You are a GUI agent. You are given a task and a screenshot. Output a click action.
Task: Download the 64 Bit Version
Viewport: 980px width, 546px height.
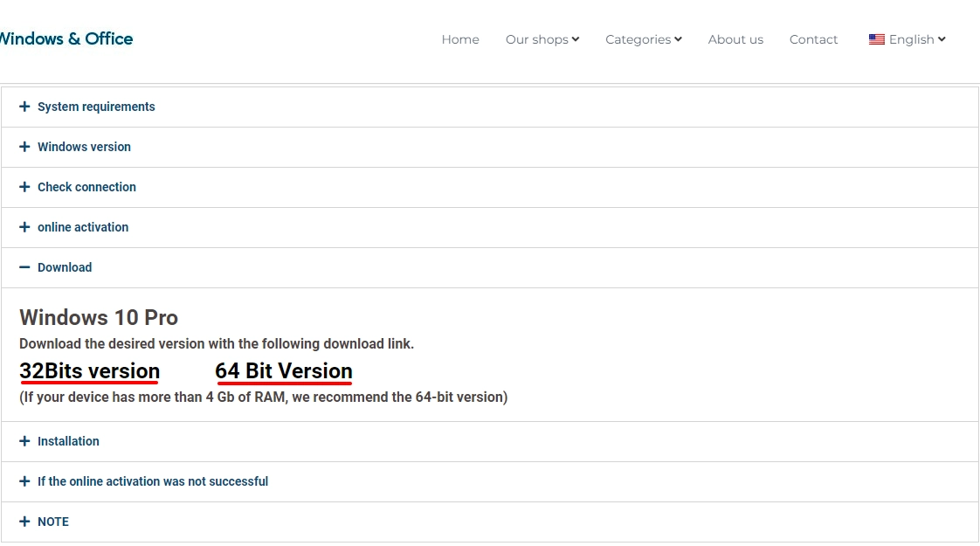coord(284,371)
